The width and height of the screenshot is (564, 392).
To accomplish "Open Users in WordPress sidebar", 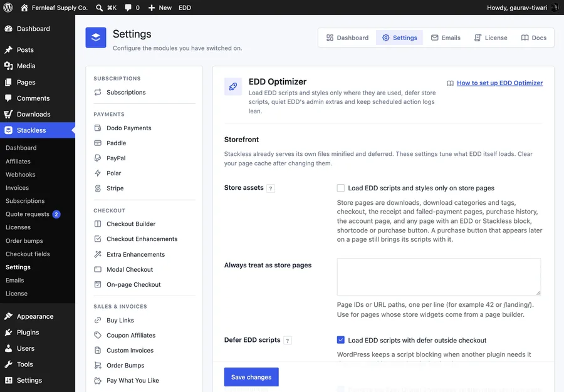I will click(x=38, y=349).
